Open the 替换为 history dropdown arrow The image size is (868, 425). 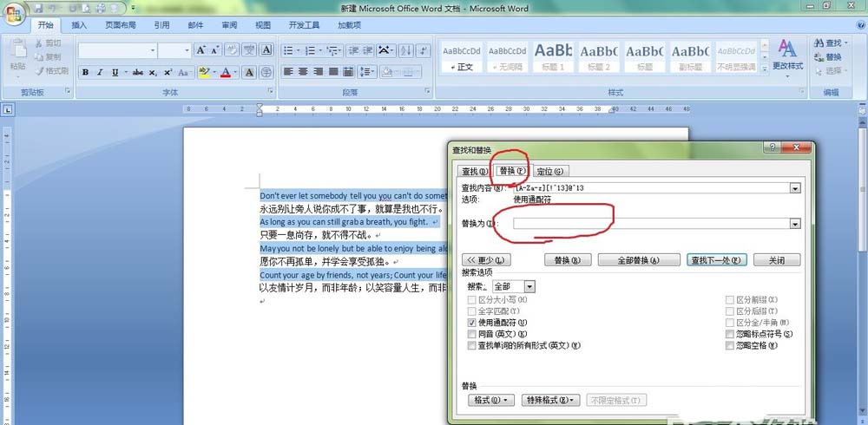[795, 224]
